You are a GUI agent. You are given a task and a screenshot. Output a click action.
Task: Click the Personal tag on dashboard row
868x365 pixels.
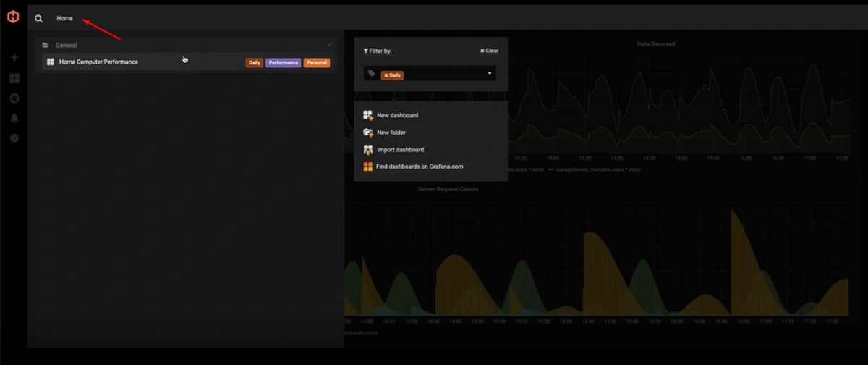[x=317, y=63]
